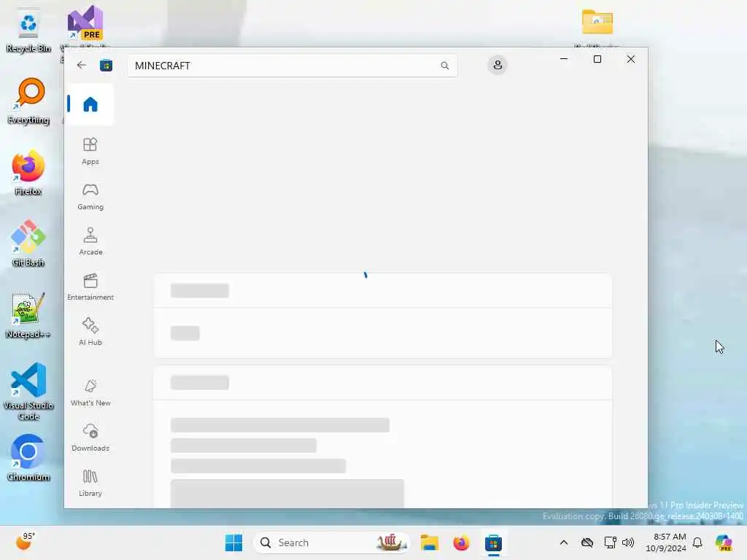Click the MINECRAFT search field

point(292,66)
